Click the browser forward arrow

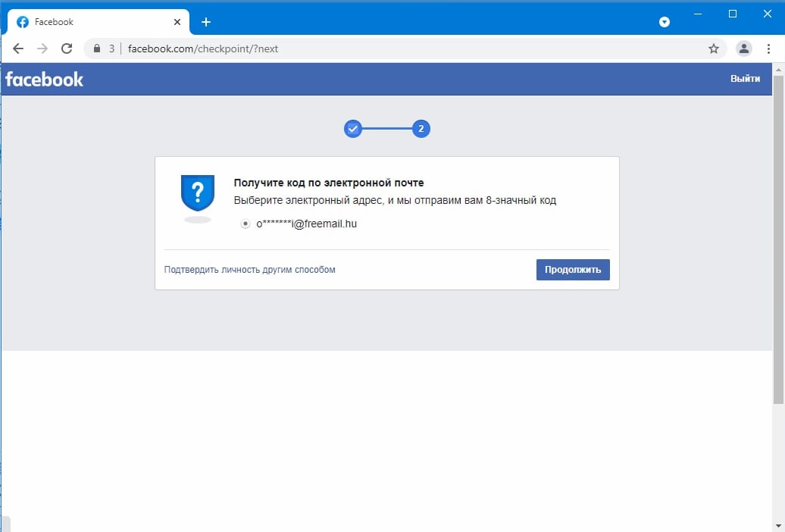(x=42, y=49)
